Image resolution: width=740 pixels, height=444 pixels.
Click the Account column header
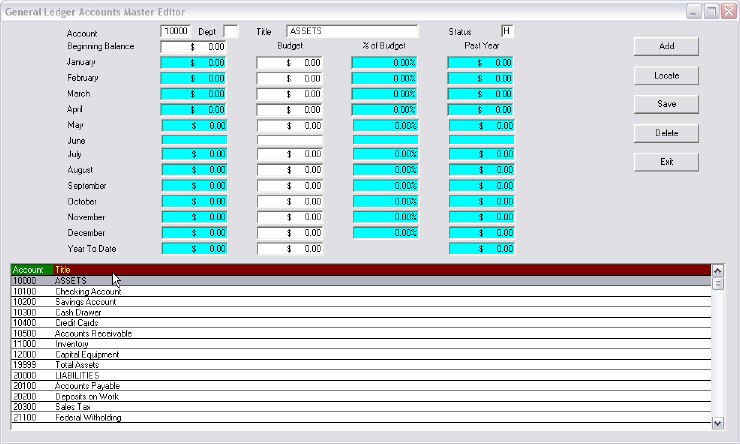click(26, 270)
